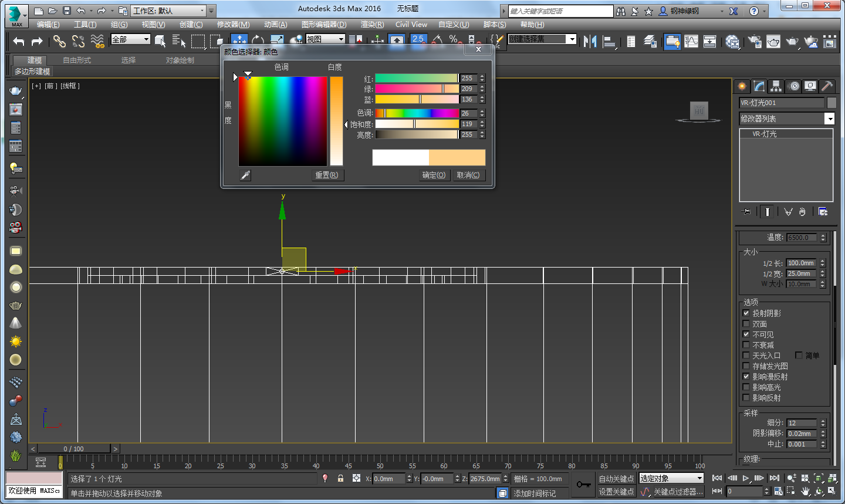Screen dimensions: 845x504
Task: Click 取消(C) in Color Selector
Action: click(468, 175)
